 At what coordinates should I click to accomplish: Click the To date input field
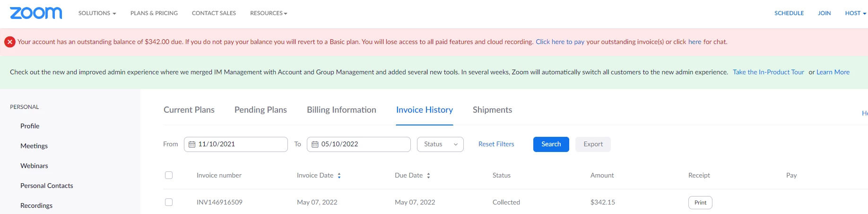[x=359, y=144]
